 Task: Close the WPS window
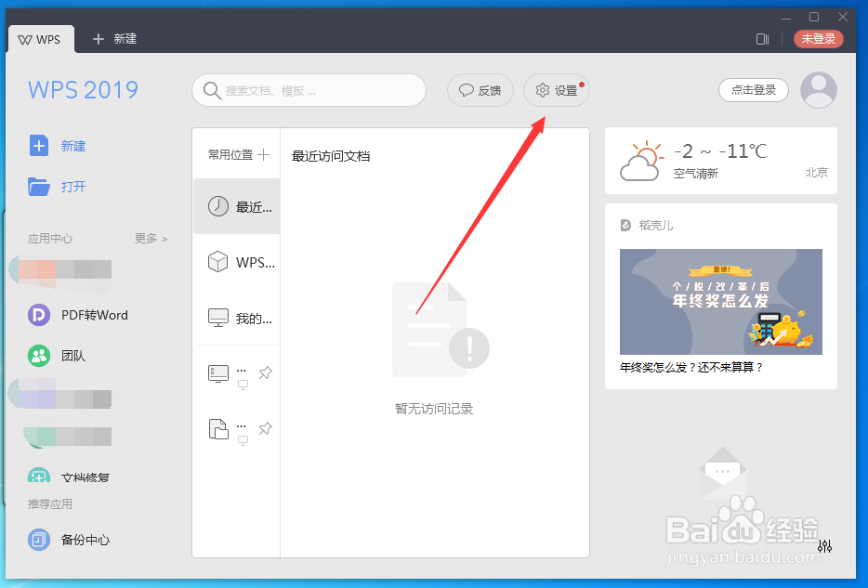(843, 17)
